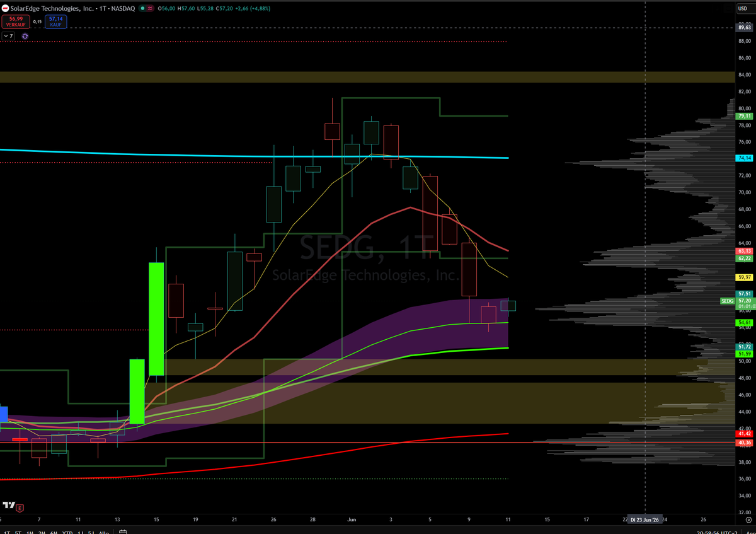Viewport: 756px width, 534px height.
Task: Click the yellow 59,97 price label
Action: pyautogui.click(x=744, y=277)
